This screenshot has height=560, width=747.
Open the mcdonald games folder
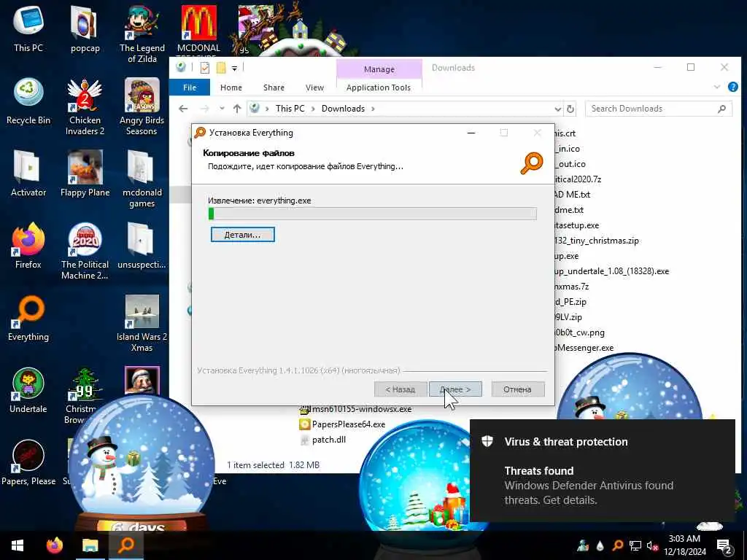(x=142, y=179)
